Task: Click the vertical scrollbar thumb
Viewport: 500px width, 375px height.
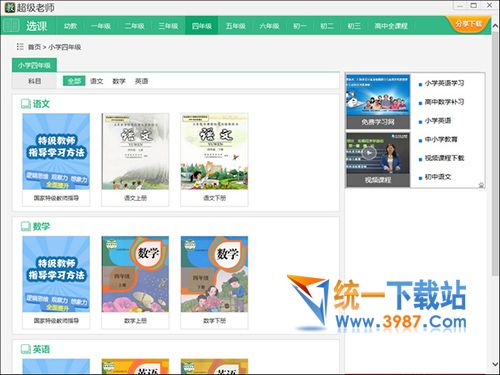Action: [495, 154]
